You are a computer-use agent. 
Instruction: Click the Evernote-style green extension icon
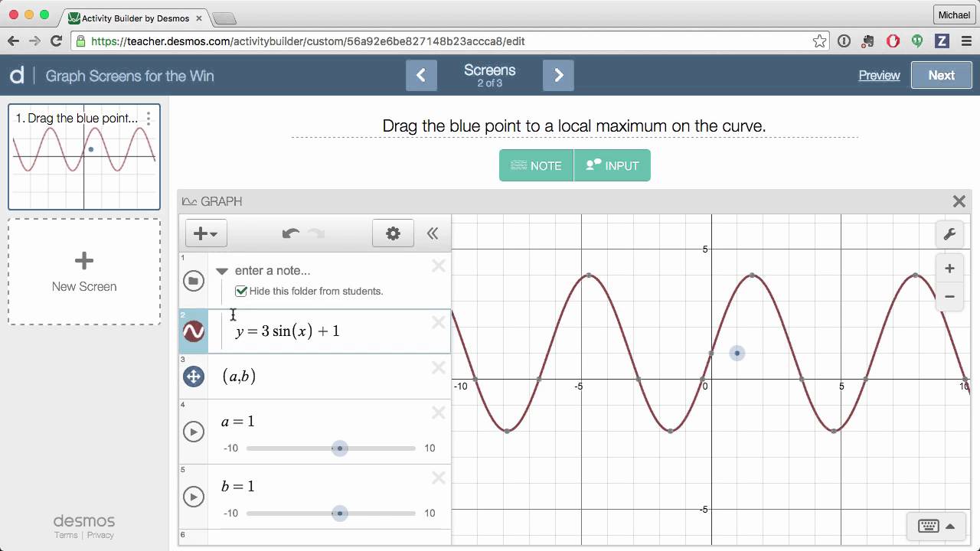point(917,41)
